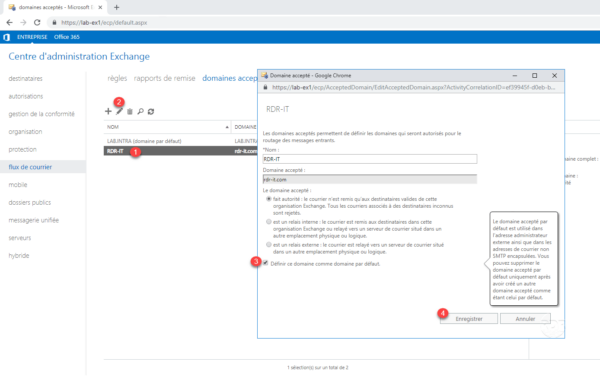Maximize the Domaine accepté popup window
This screenshot has width=600, height=380.
pos(535,75)
